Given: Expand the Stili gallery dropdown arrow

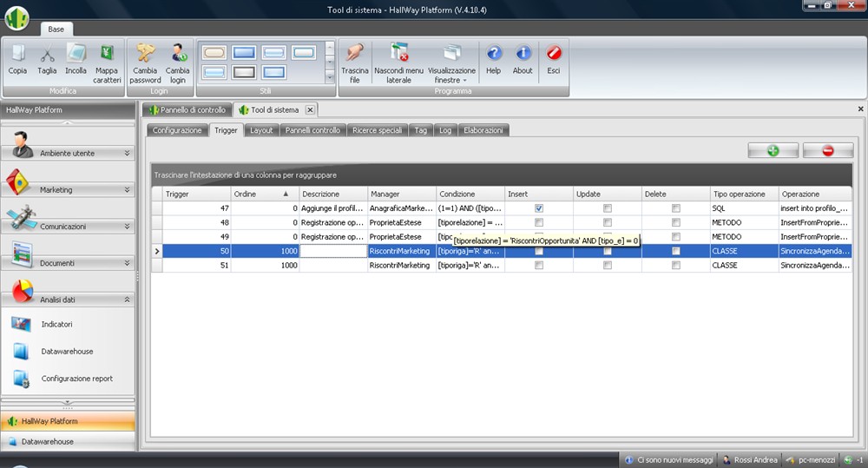Looking at the screenshot, I should tap(330, 78).
